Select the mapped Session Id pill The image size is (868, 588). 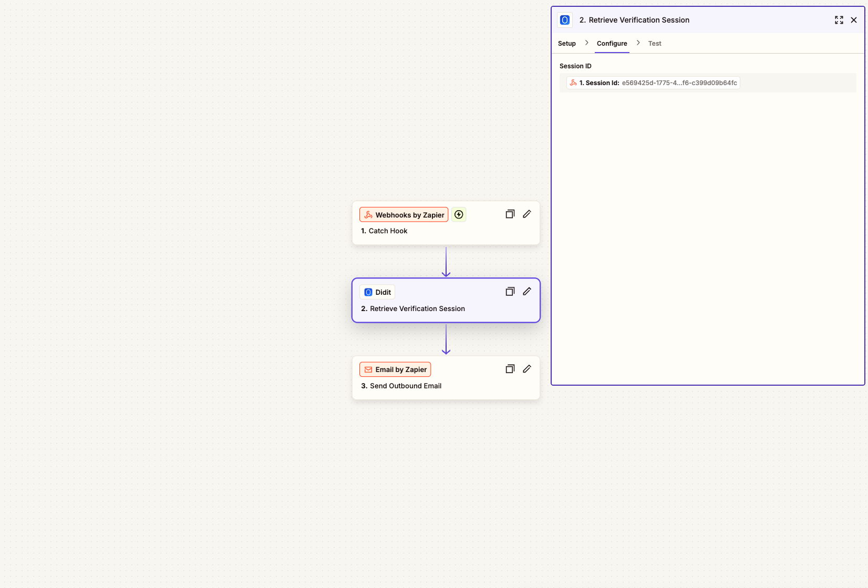[x=653, y=83]
